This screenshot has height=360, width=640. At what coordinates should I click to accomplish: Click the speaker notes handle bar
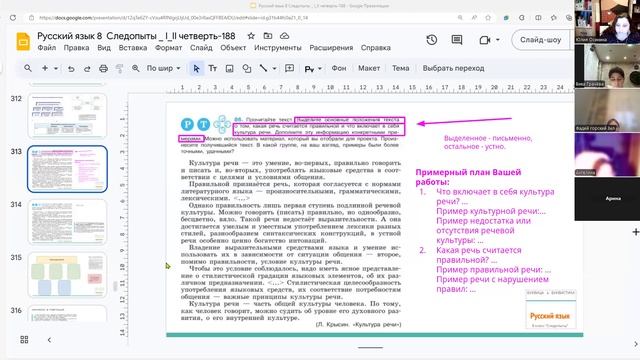[370, 348]
